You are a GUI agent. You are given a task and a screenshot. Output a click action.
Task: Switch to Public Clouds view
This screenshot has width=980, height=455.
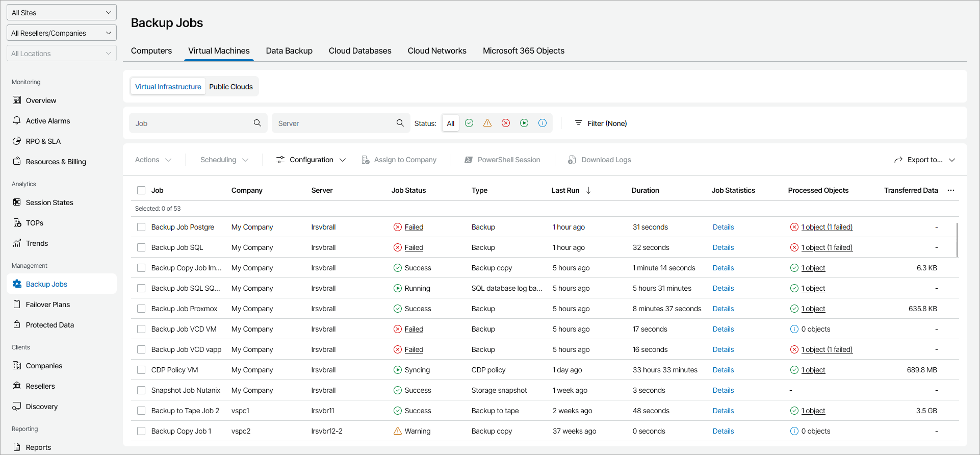pos(231,87)
